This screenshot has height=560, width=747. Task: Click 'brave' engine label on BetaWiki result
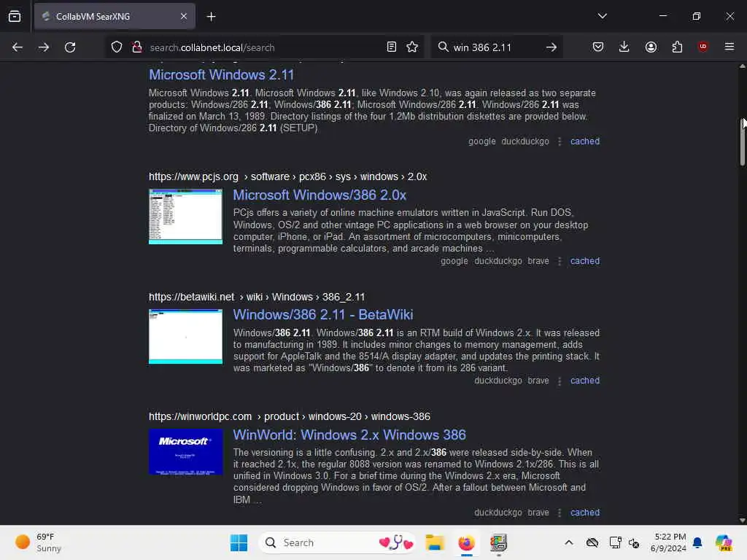click(x=538, y=381)
